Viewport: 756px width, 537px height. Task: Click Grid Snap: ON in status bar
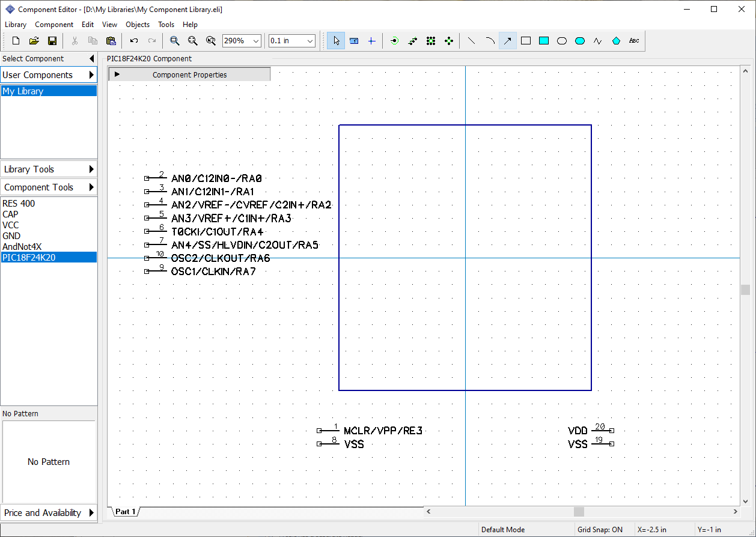tap(600, 530)
